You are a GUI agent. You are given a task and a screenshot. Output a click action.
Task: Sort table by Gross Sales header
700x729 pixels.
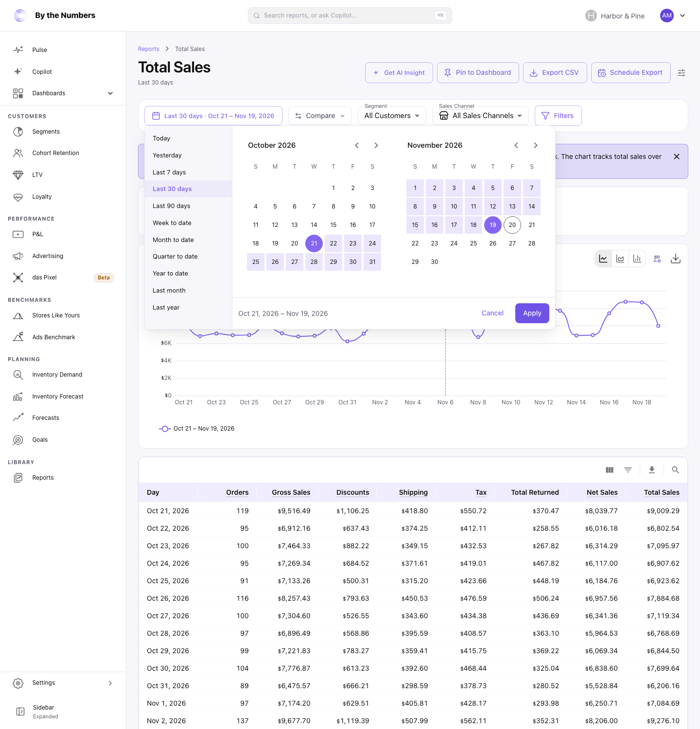pos(291,492)
